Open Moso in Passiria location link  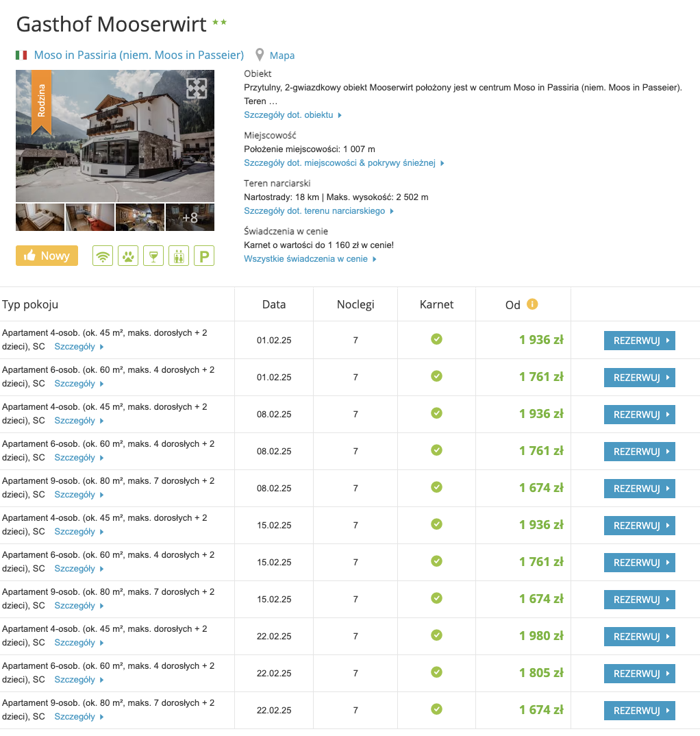[139, 55]
